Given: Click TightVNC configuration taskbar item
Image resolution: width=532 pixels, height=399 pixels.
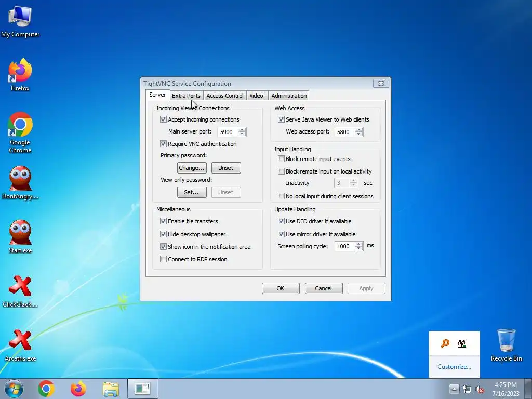Looking at the screenshot, I should pyautogui.click(x=142, y=389).
